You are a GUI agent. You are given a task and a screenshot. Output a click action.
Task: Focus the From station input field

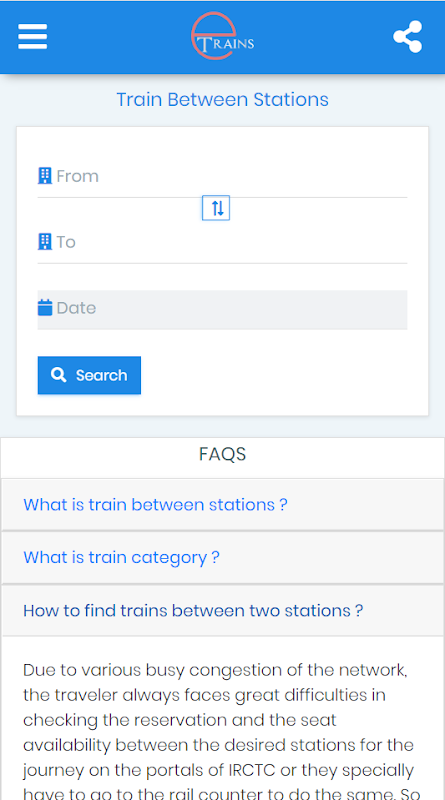pyautogui.click(x=222, y=177)
